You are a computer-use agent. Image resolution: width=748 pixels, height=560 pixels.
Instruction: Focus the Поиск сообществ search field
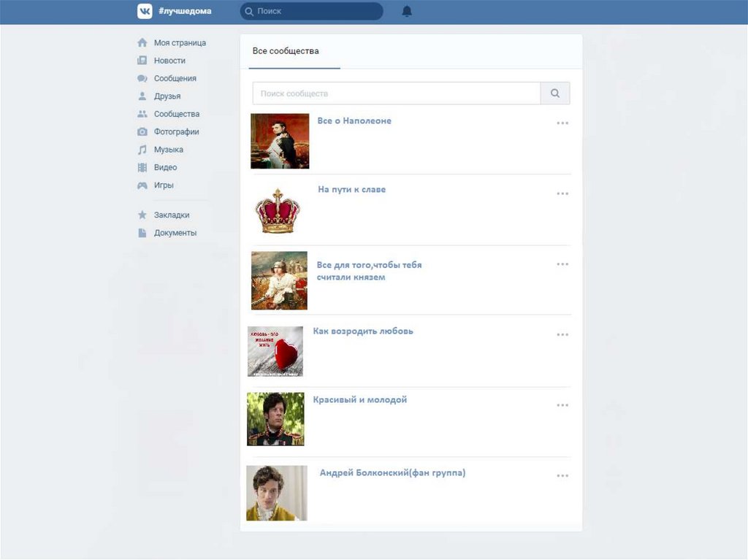tap(397, 93)
